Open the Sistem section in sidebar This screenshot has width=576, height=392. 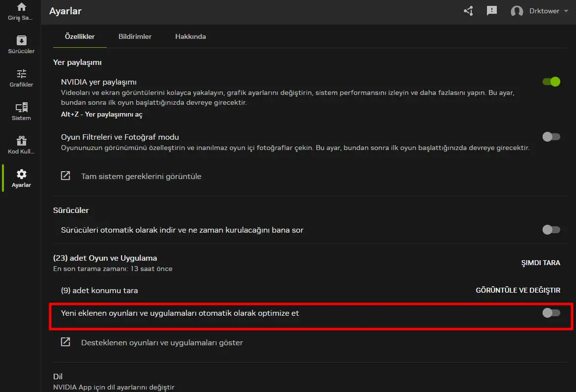point(21,111)
